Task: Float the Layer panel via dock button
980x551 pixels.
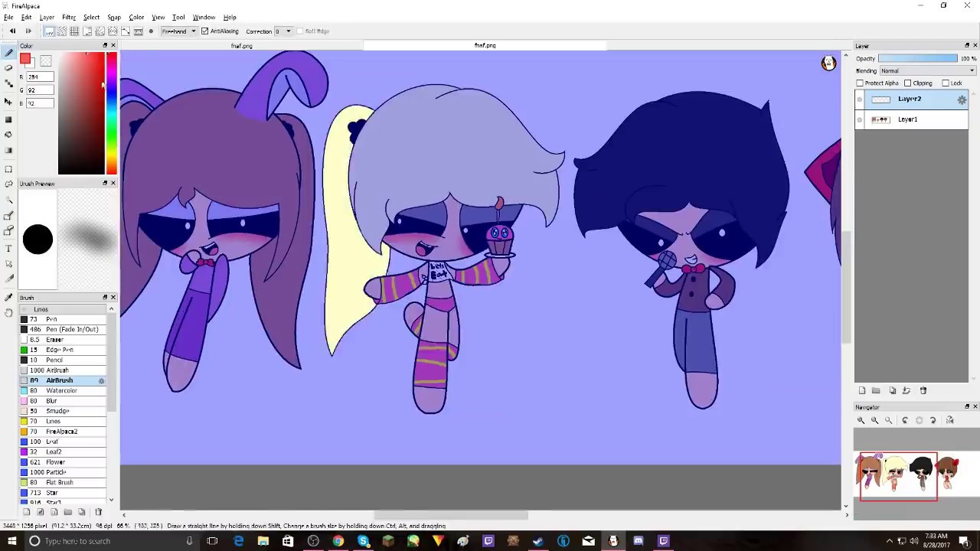Action: pyautogui.click(x=967, y=46)
